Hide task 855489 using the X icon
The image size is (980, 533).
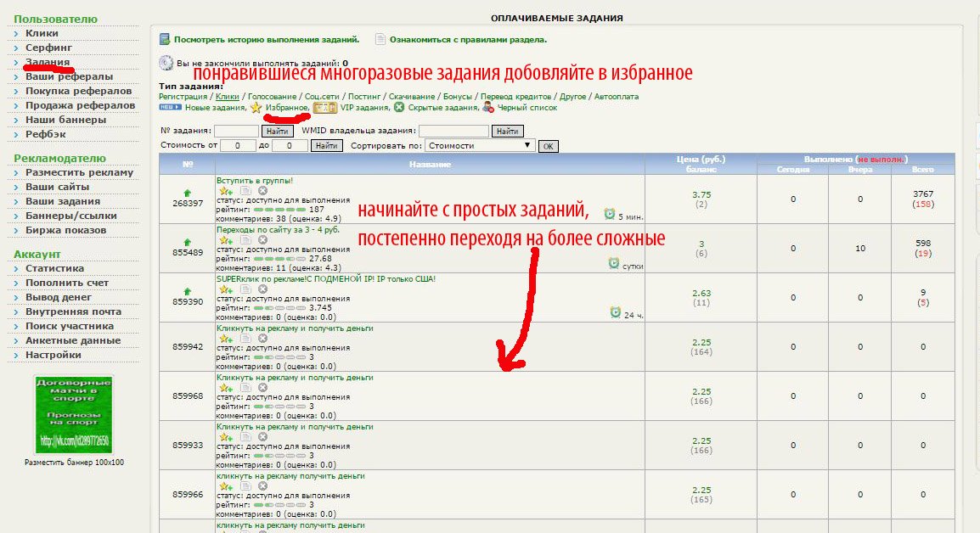[262, 240]
